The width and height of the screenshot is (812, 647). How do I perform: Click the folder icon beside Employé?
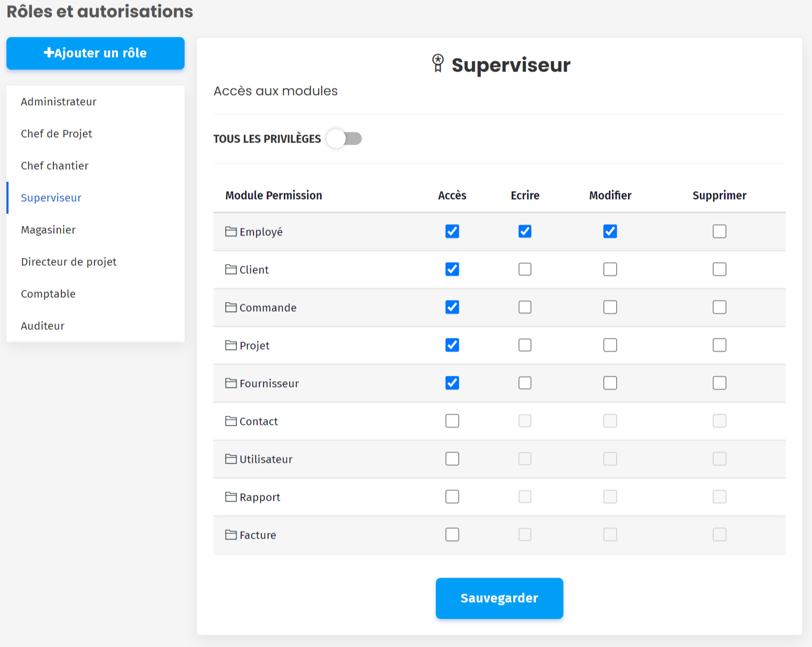pyautogui.click(x=230, y=231)
